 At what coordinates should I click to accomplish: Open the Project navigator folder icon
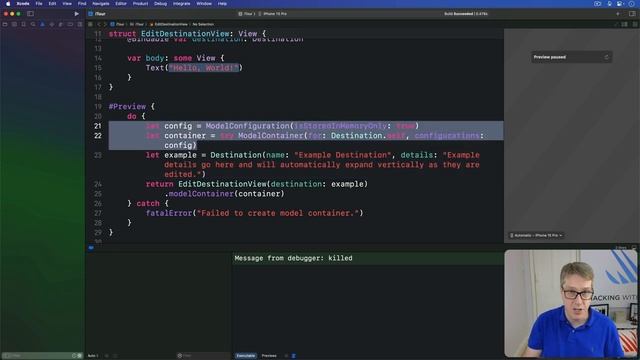click(5, 24)
